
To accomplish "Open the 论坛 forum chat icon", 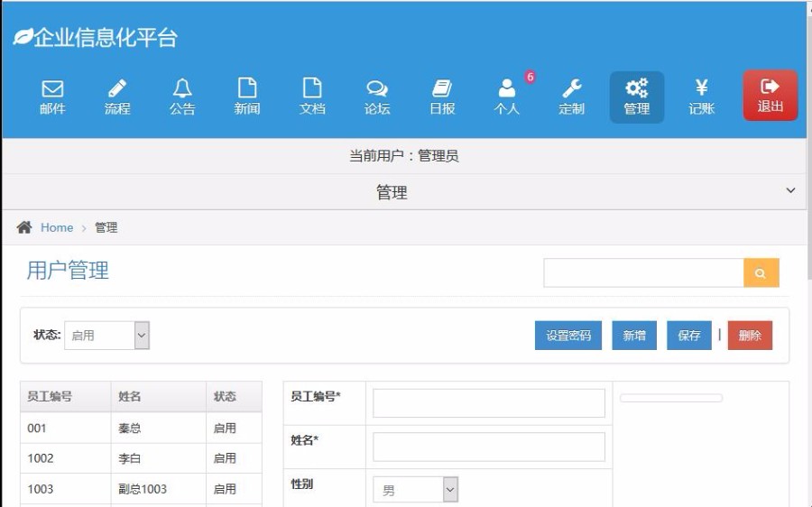I will (377, 97).
